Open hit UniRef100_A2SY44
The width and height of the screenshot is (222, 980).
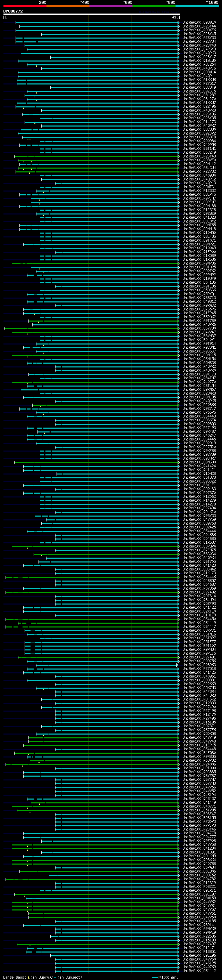coord(199,26)
